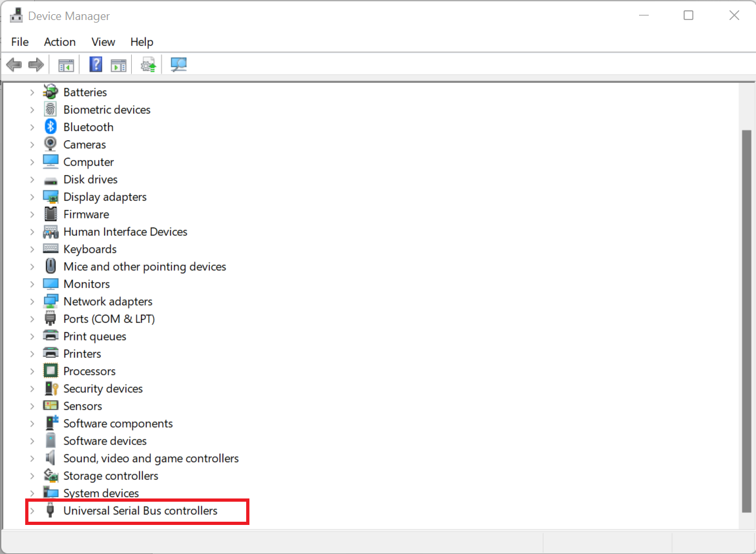Select Sound, video and game controllers
This screenshot has width=756, height=554.
(x=151, y=458)
